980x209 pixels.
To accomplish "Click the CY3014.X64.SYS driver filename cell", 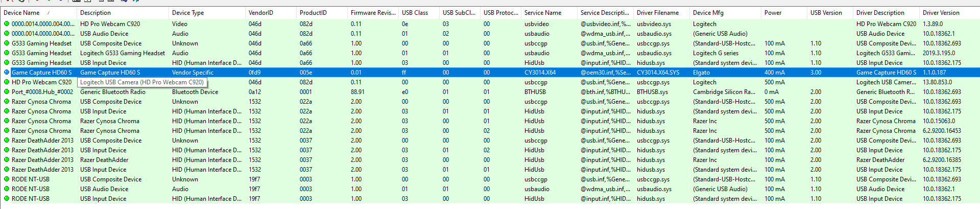I will pyautogui.click(x=658, y=73).
